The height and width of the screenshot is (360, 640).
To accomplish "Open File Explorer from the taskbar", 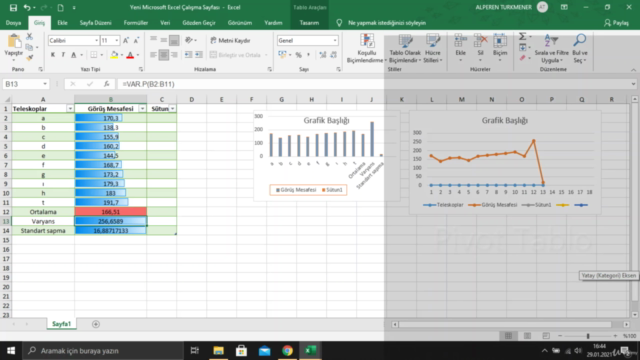I will [x=218, y=351].
